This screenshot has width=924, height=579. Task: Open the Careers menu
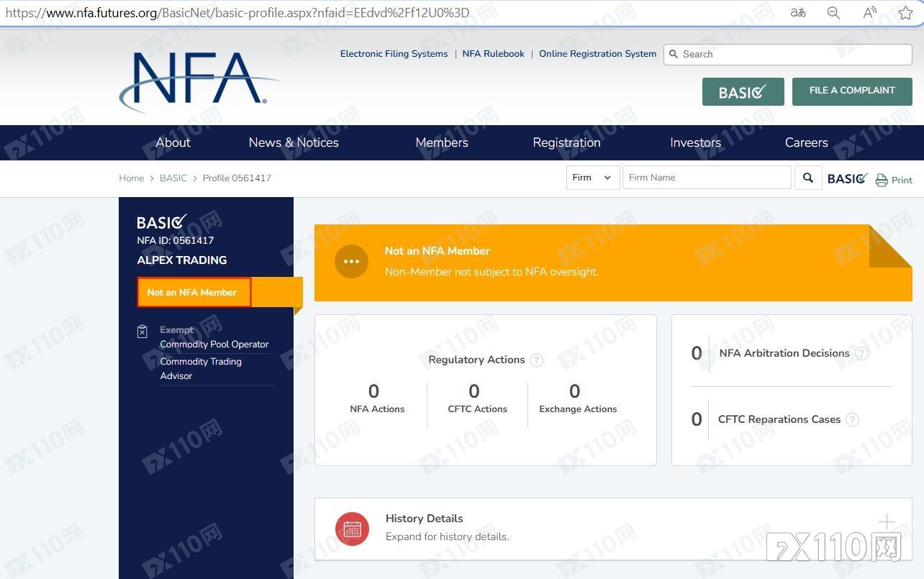point(806,142)
